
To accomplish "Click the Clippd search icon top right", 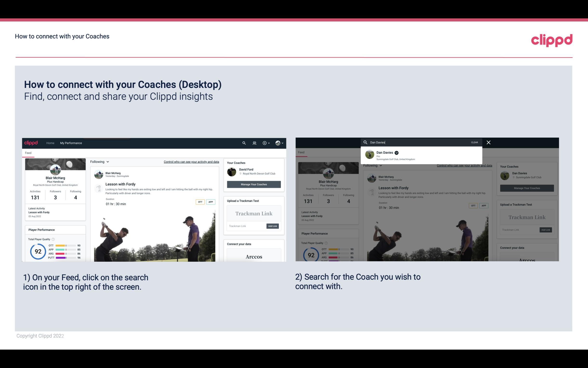I will (x=243, y=143).
